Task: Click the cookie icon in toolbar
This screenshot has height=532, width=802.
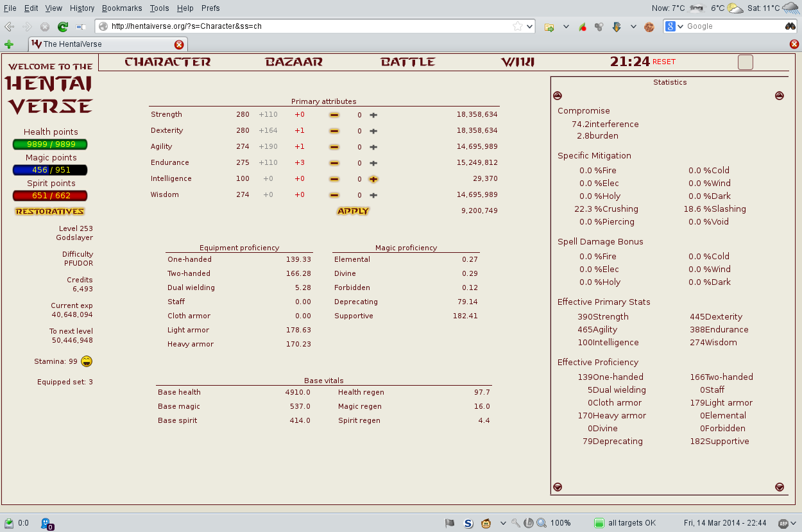Action: click(x=649, y=27)
